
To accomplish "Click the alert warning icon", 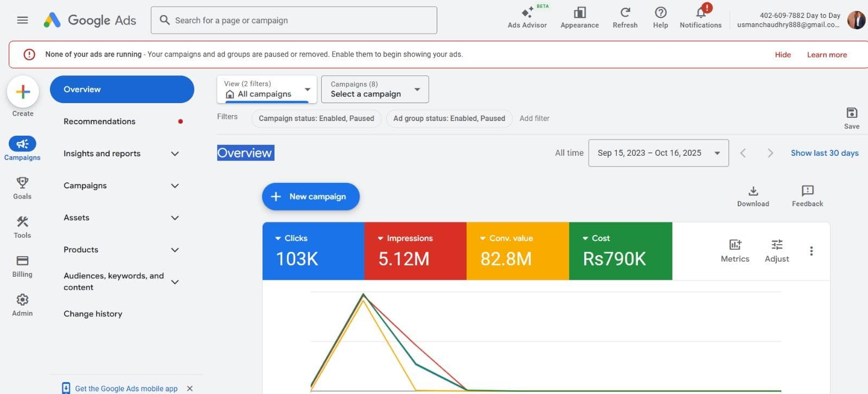I will (29, 54).
